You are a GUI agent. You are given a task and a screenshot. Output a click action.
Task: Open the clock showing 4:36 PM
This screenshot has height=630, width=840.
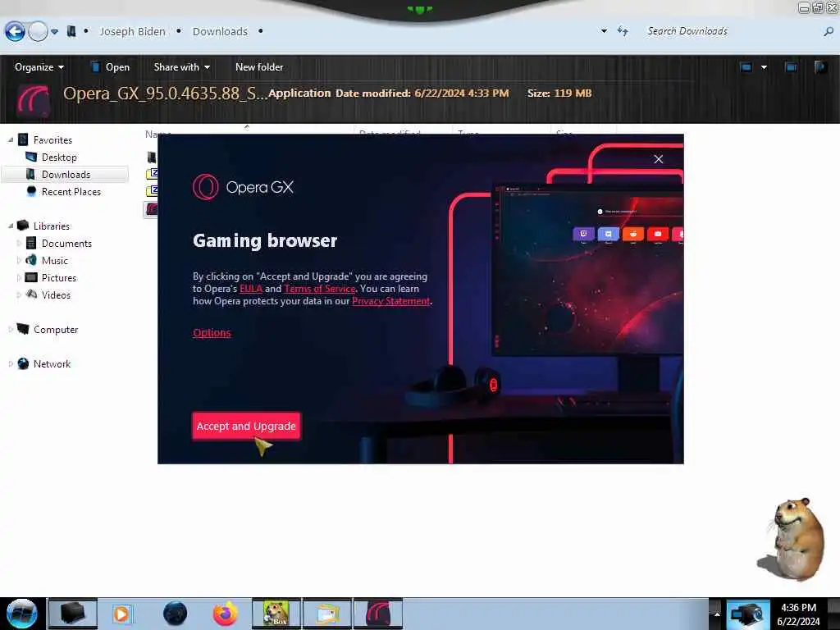pyautogui.click(x=798, y=614)
